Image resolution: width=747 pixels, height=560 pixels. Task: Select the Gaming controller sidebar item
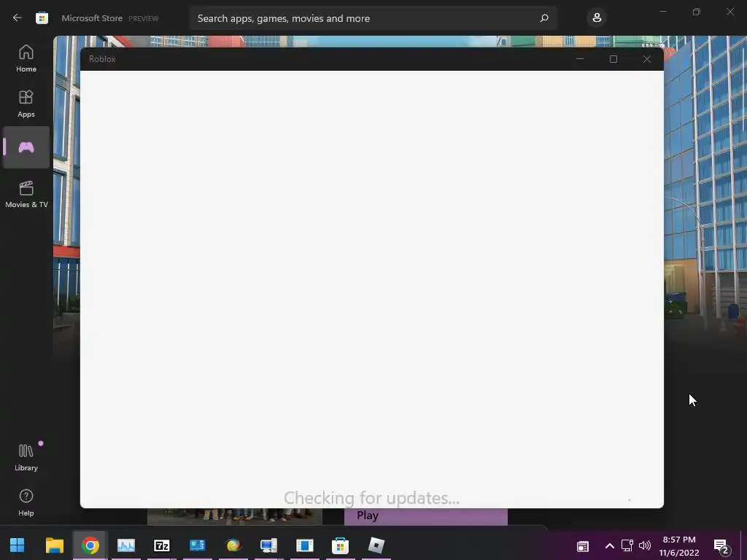pos(26,147)
